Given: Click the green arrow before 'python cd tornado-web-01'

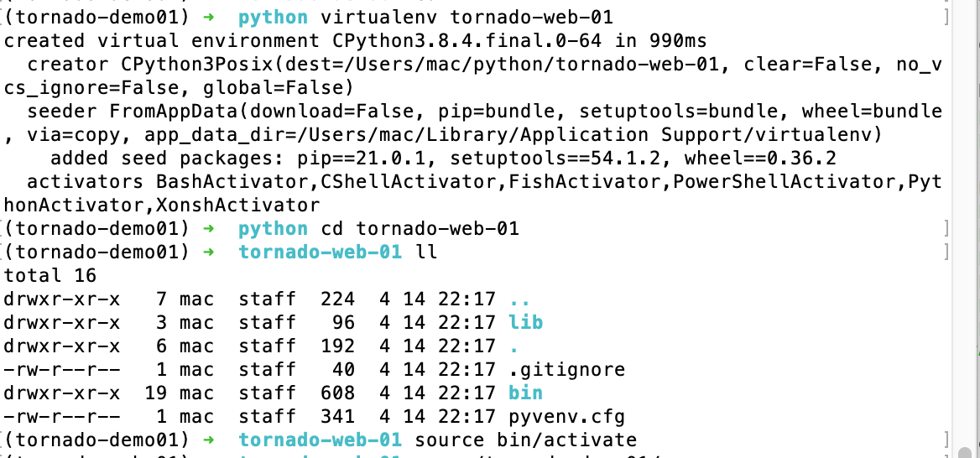Looking at the screenshot, I should (210, 229).
